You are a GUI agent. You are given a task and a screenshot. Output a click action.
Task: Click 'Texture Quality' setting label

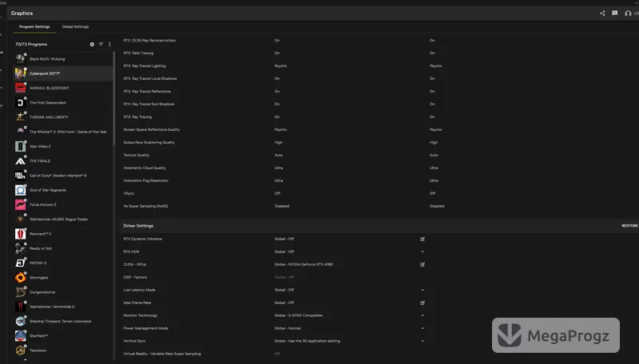[136, 155]
